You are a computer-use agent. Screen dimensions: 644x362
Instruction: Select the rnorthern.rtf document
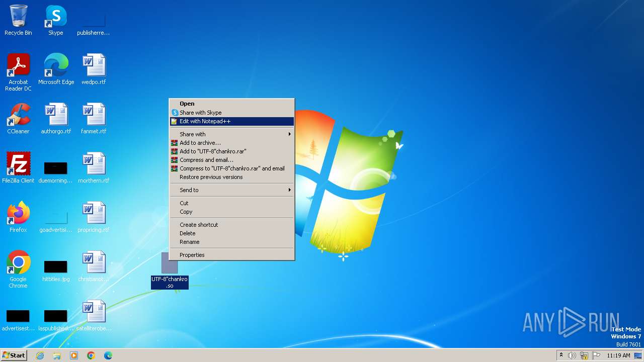click(94, 168)
